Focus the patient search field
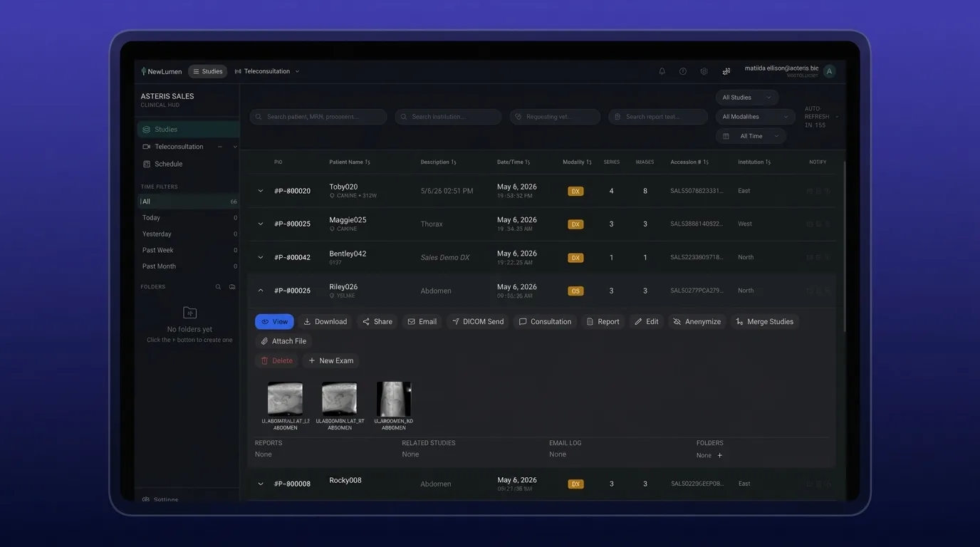Image resolution: width=980 pixels, height=547 pixels. (318, 117)
